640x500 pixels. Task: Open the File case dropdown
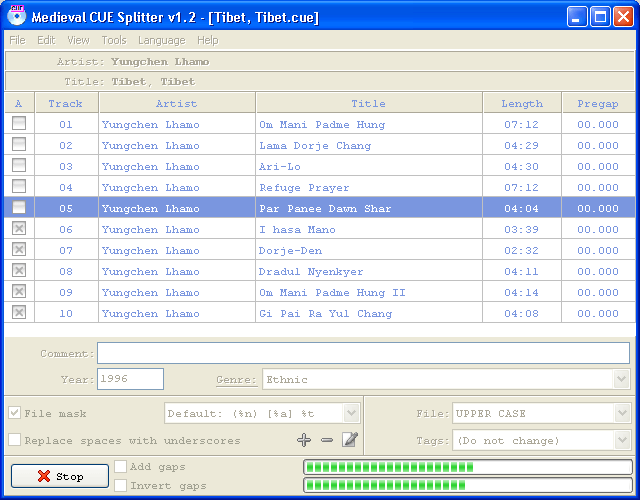coord(621,413)
